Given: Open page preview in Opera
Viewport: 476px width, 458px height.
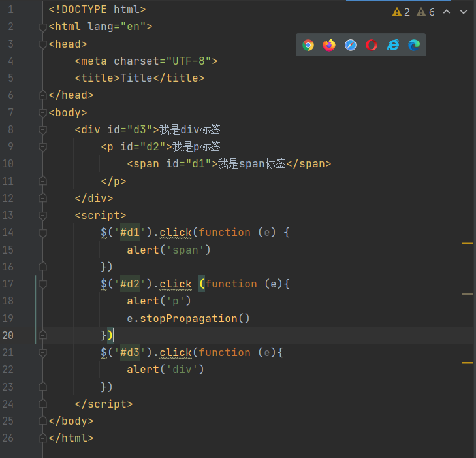Looking at the screenshot, I should (x=372, y=45).
